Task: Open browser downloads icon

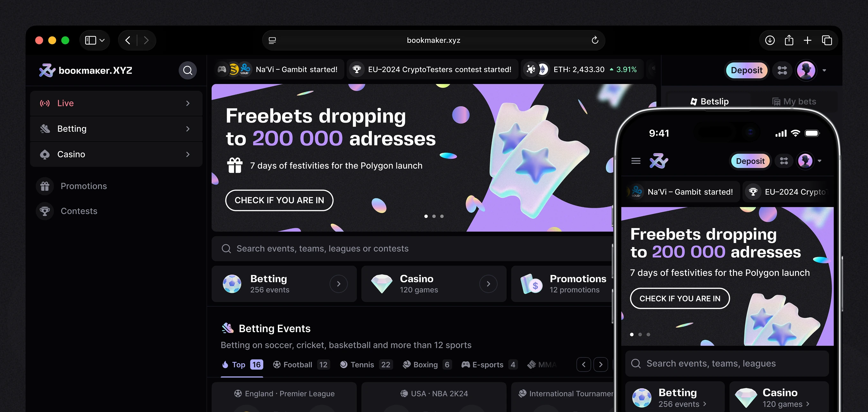Action: click(x=770, y=40)
